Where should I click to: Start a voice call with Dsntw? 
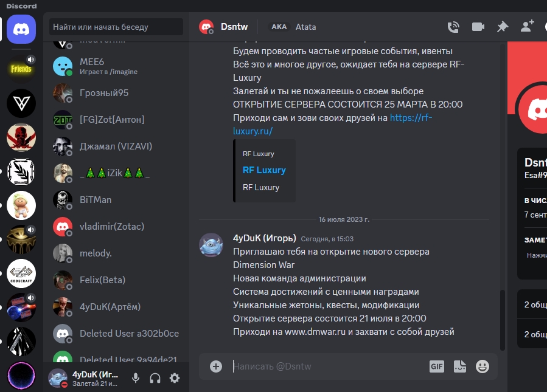pyautogui.click(x=453, y=27)
